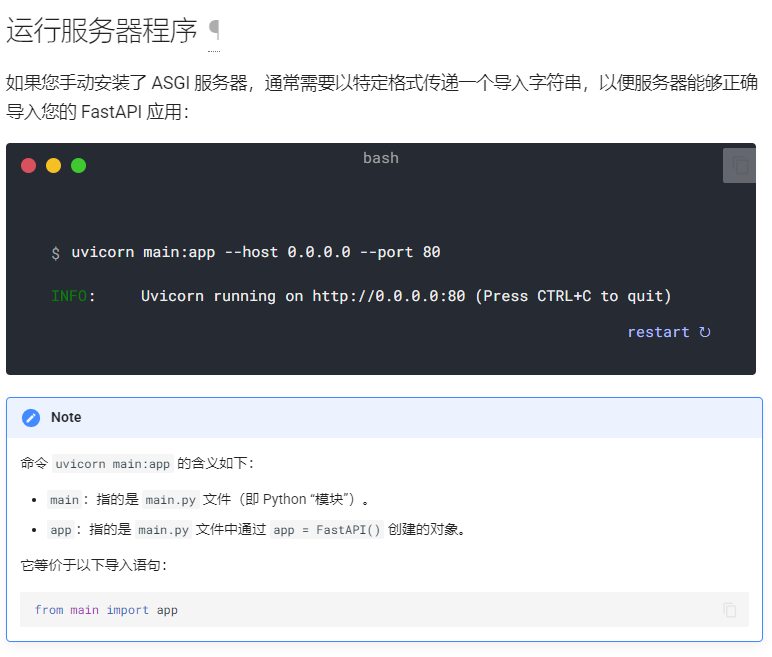Click inline code 'uvicorn main:app' in note
This screenshot has width=772, height=657.
click(x=113, y=463)
